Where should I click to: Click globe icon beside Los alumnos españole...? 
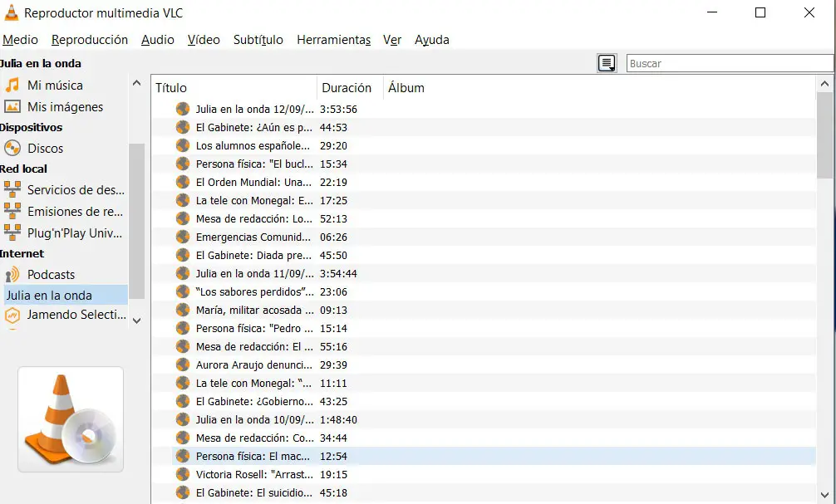pos(183,145)
